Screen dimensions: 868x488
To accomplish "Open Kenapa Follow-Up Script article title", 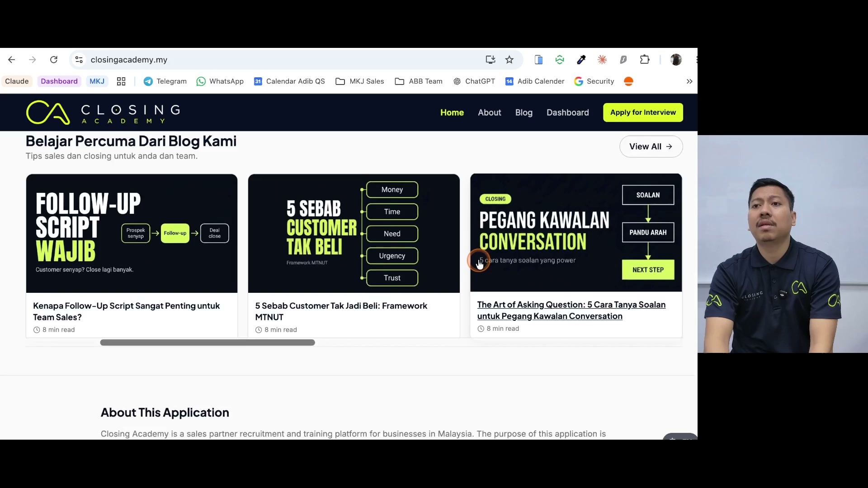I will (x=126, y=311).
